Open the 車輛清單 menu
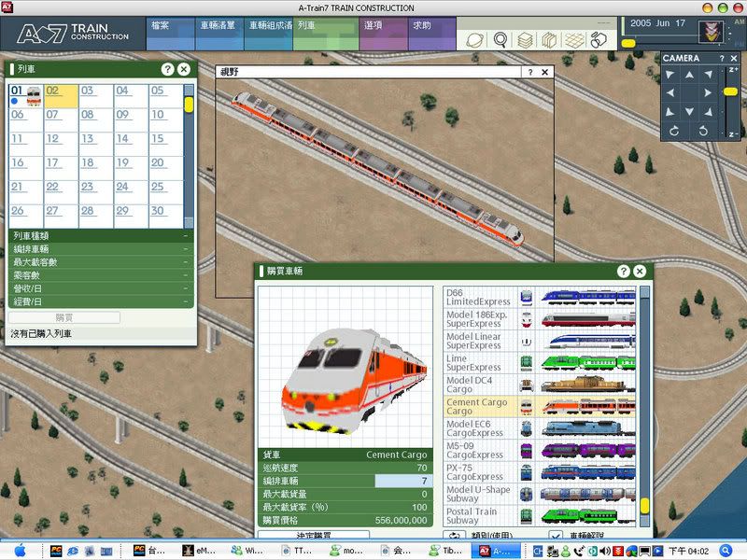This screenshot has height=560, width=747. point(219,34)
